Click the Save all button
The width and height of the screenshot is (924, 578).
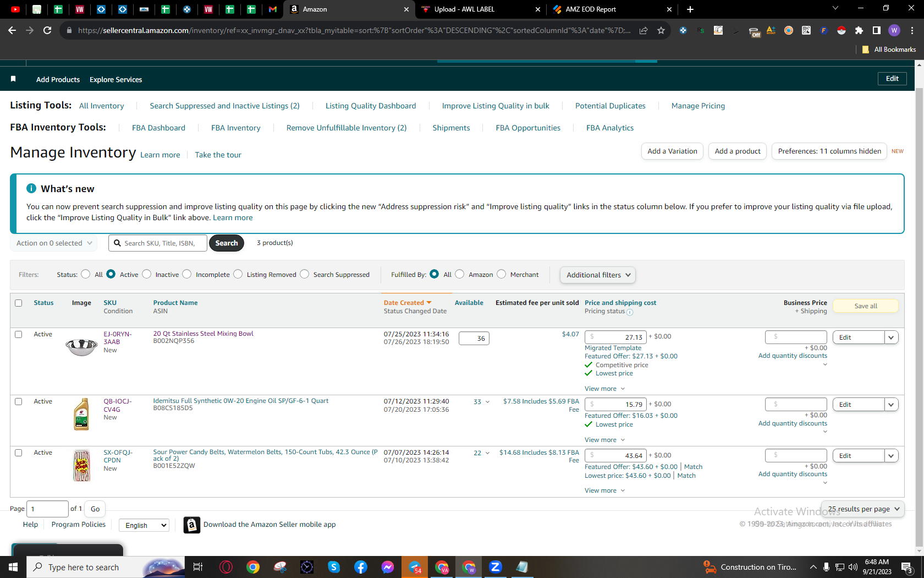pos(866,306)
